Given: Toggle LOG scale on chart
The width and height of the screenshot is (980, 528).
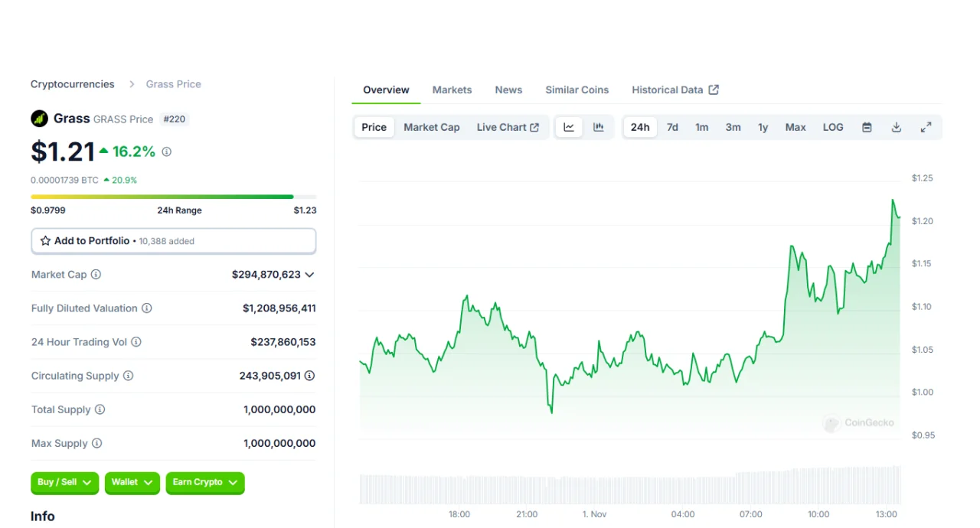Looking at the screenshot, I should tap(833, 127).
